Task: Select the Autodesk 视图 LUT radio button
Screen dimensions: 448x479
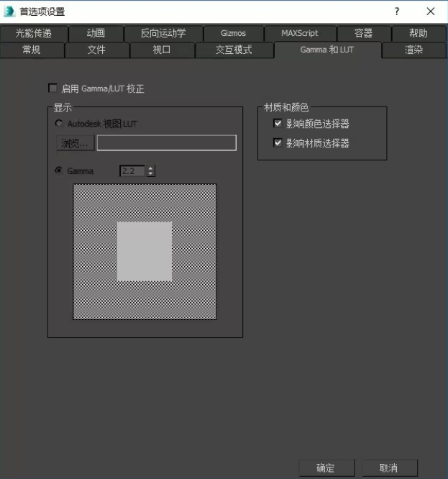Action: (x=58, y=124)
